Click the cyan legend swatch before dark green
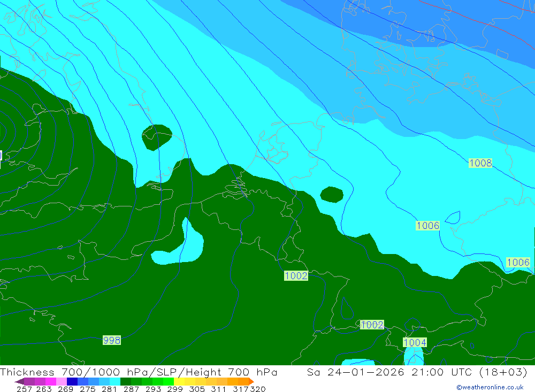Viewport: 535px width, 392px height. pyautogui.click(x=115, y=381)
